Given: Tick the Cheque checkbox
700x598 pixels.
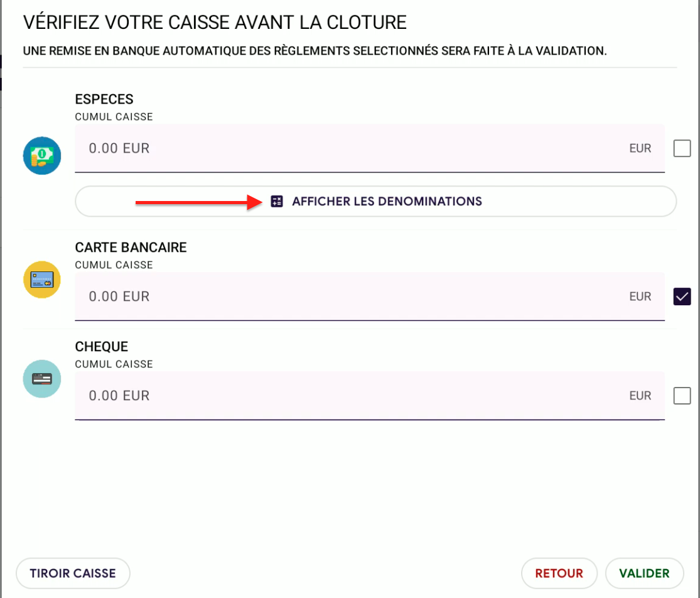Looking at the screenshot, I should 682,396.
